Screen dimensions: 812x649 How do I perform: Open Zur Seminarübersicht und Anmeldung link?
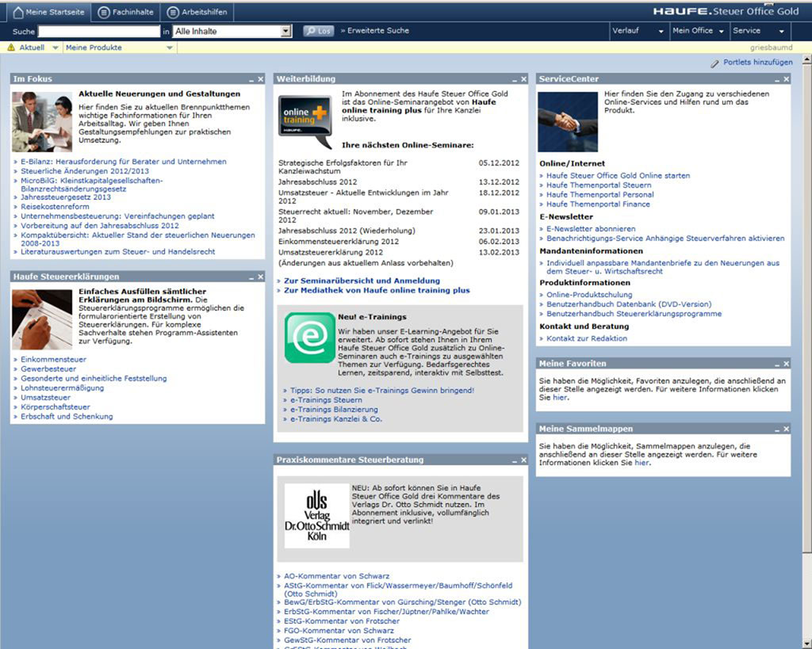point(362,281)
